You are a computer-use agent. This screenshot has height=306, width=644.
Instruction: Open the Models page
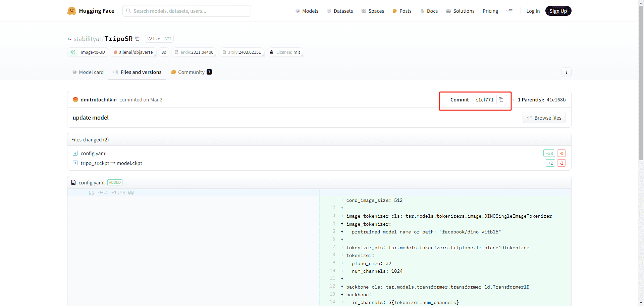coord(307,11)
